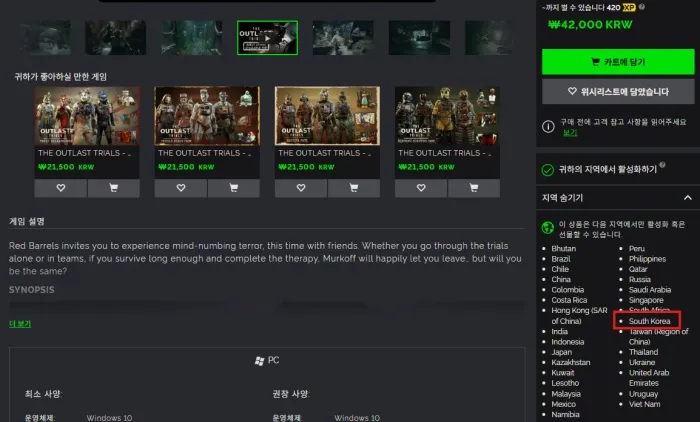This screenshot has height=422, width=700.
Task: Select the sixth screenshot thumbnail in gallery
Action: click(419, 38)
